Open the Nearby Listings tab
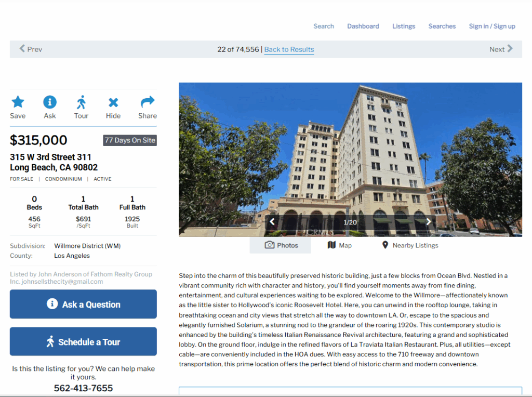 (x=410, y=245)
